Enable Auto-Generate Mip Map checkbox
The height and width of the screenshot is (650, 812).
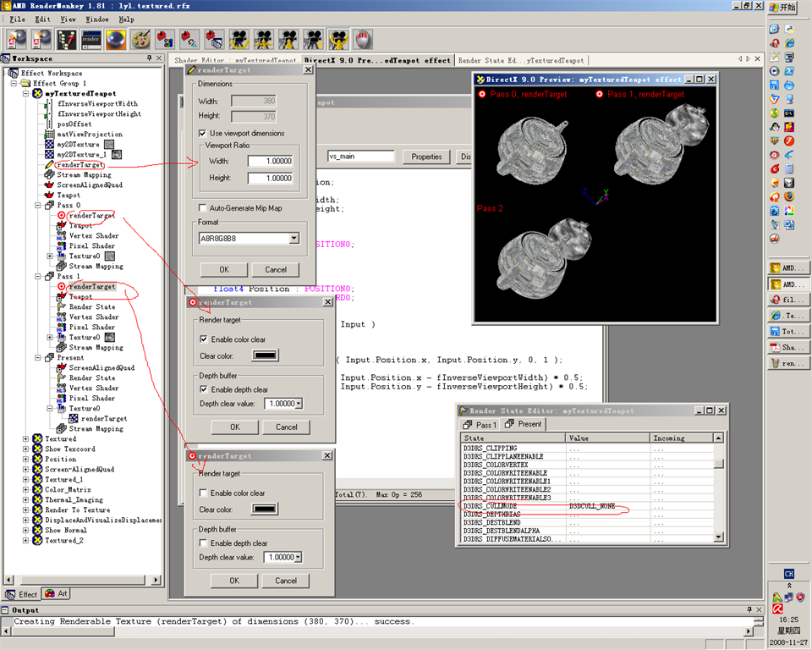202,208
